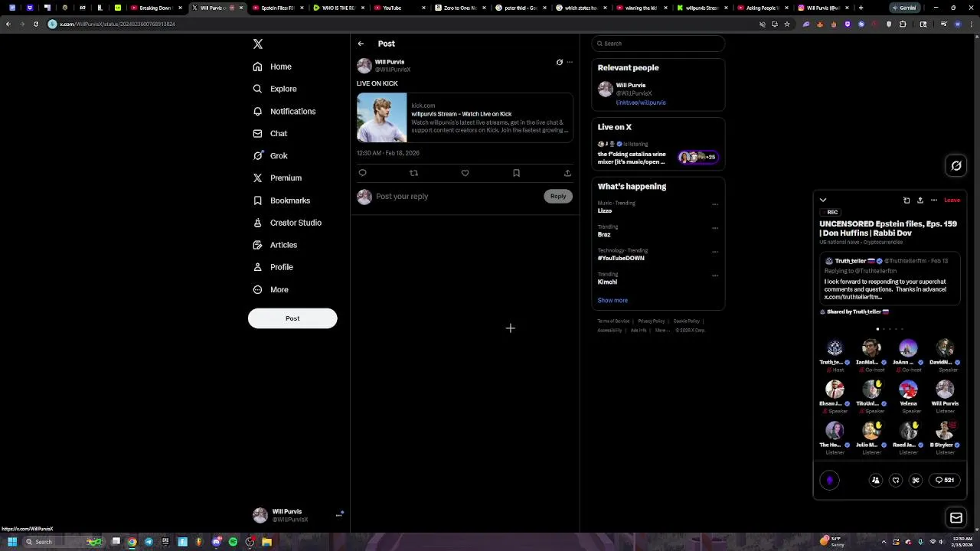
Task: Like the post with heart icon
Action: [x=465, y=173]
